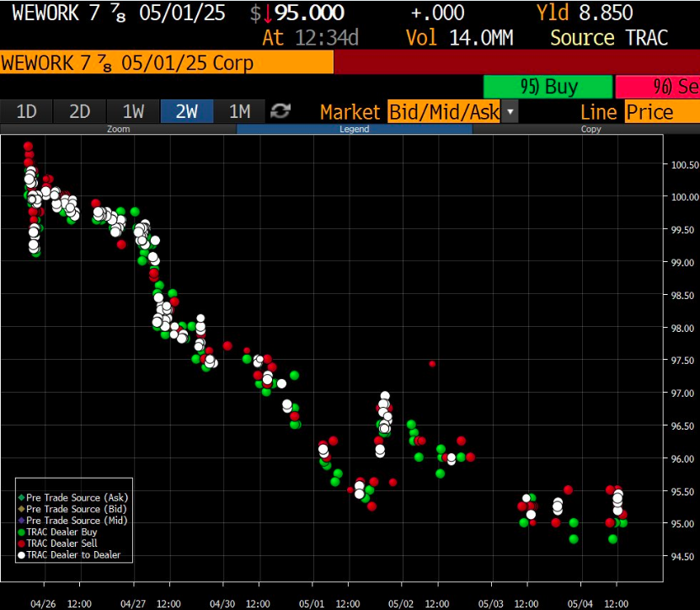Viewport: 700px width, 610px height.
Task: Toggle TRAC Dealer Buy legend entry
Action: [x=57, y=532]
